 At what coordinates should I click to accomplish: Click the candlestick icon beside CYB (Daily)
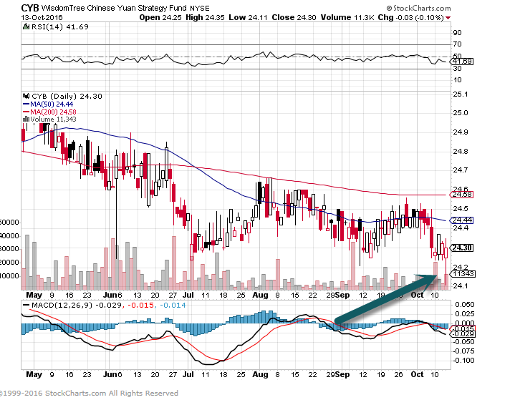pyautogui.click(x=27, y=96)
